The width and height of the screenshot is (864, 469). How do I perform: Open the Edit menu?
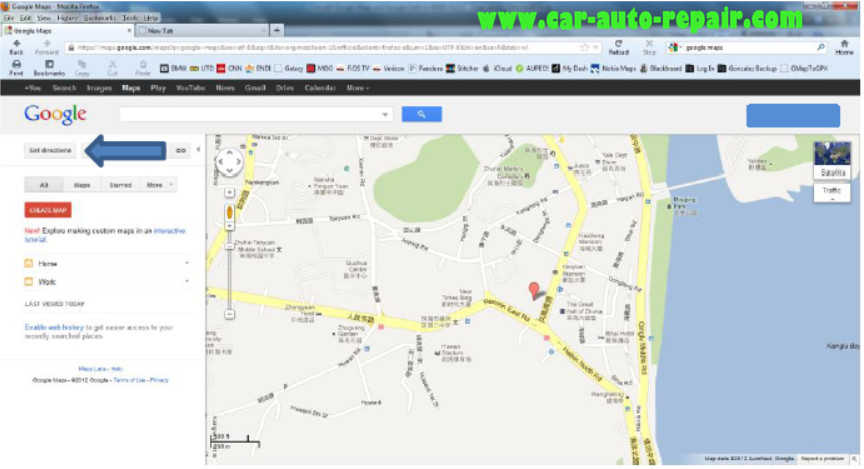[x=25, y=18]
